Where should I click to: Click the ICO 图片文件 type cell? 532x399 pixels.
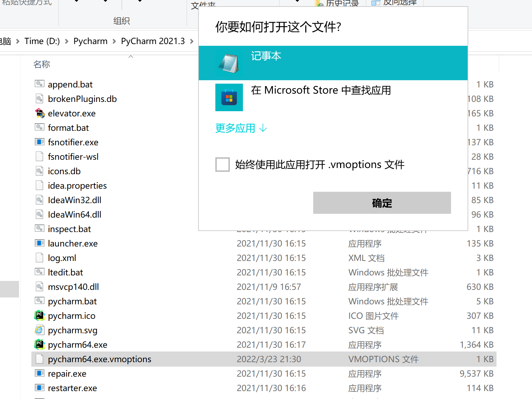pos(374,316)
